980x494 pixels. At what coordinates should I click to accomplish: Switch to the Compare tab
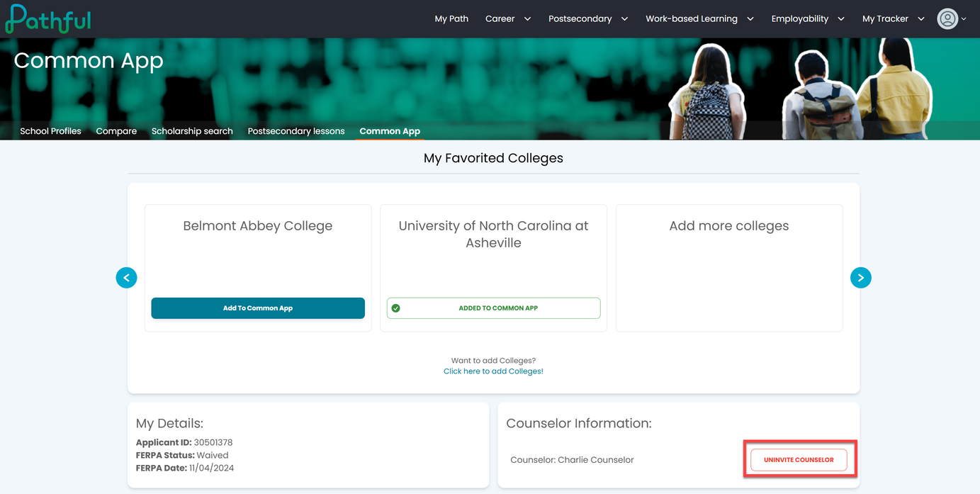pyautogui.click(x=116, y=131)
